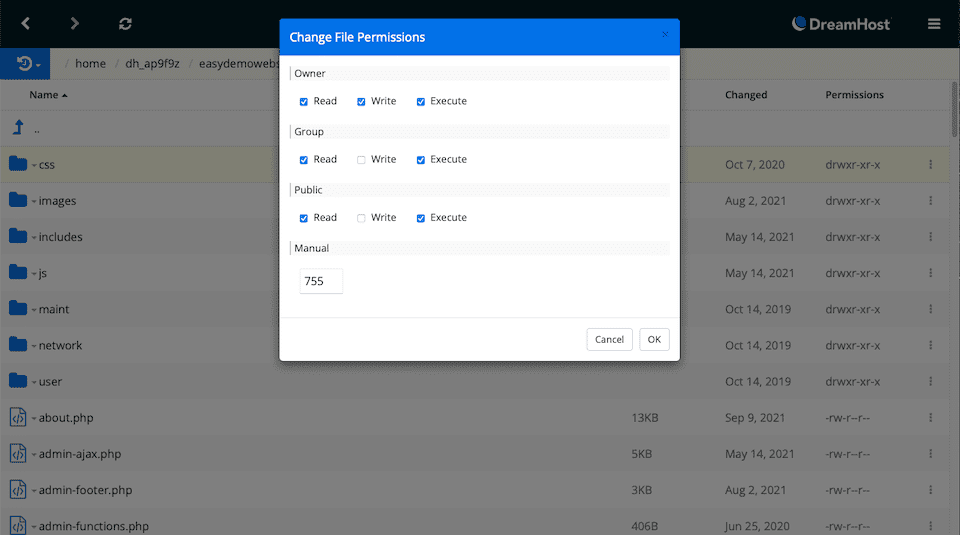Go to the home breadcrumb
Viewport: 960px width, 535px height.
[x=90, y=64]
